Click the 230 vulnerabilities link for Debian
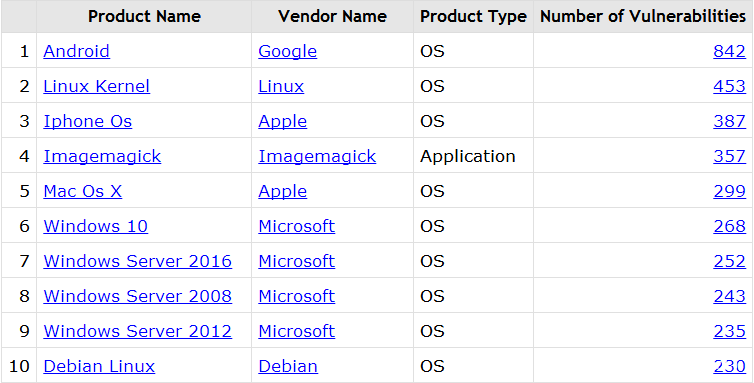 (729, 366)
